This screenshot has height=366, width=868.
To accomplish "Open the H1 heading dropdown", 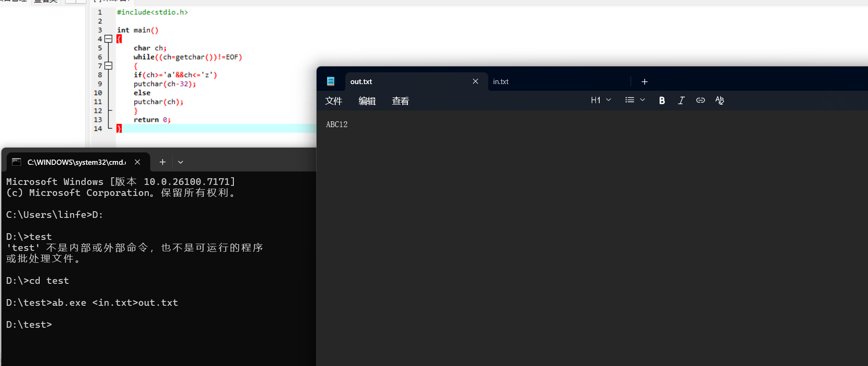I will click(601, 100).
